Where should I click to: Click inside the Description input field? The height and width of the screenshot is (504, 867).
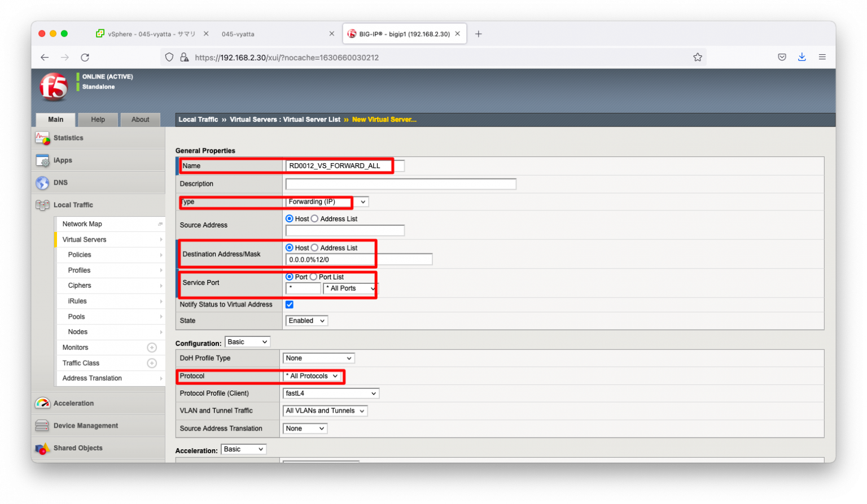(x=400, y=183)
